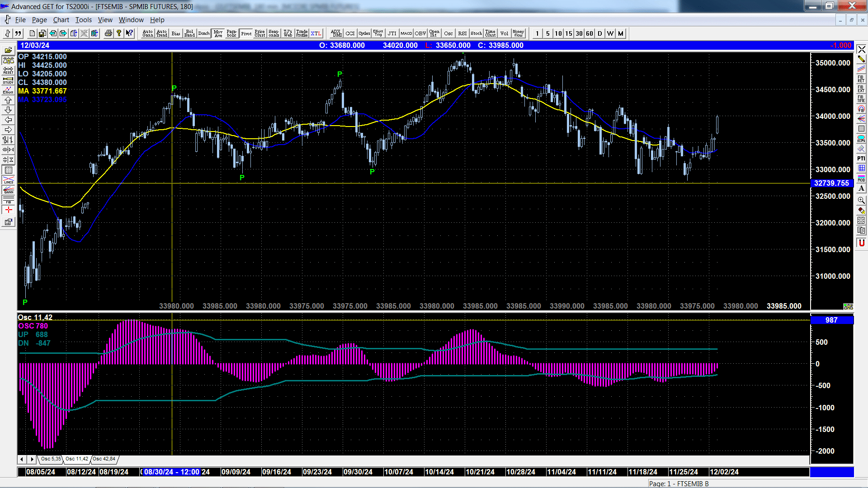The height and width of the screenshot is (488, 868).
Task: Switch to 5-minute timeframe
Action: pyautogui.click(x=547, y=33)
